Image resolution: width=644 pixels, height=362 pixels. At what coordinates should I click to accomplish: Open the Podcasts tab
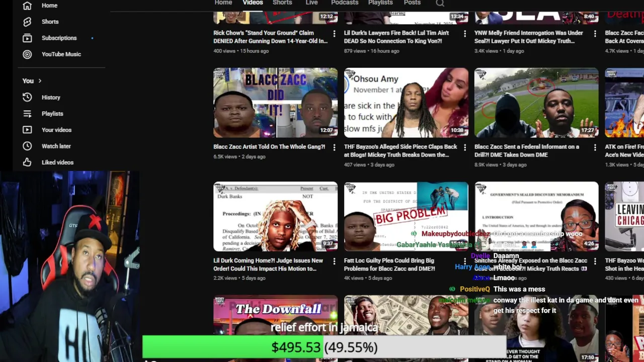[x=345, y=3]
